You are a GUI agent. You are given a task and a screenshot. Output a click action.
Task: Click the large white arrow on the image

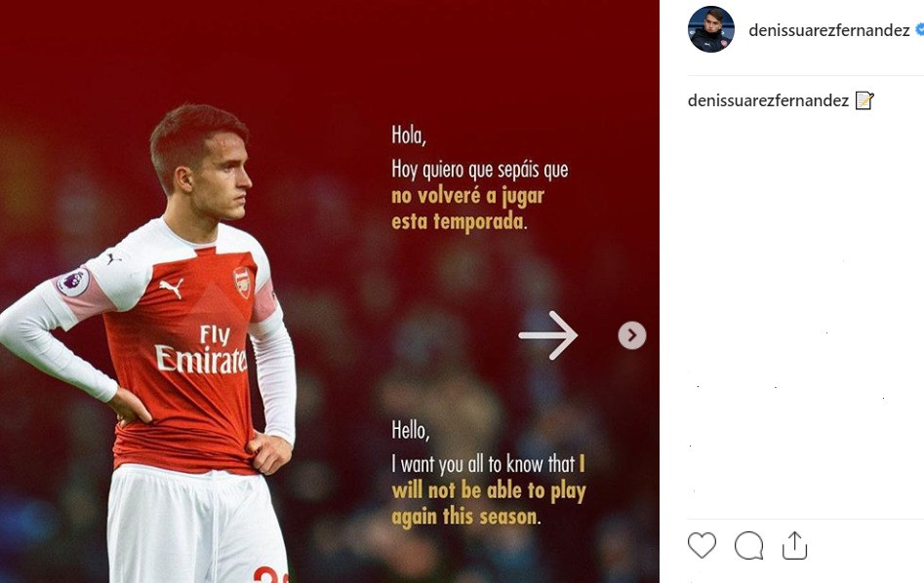pyautogui.click(x=547, y=335)
